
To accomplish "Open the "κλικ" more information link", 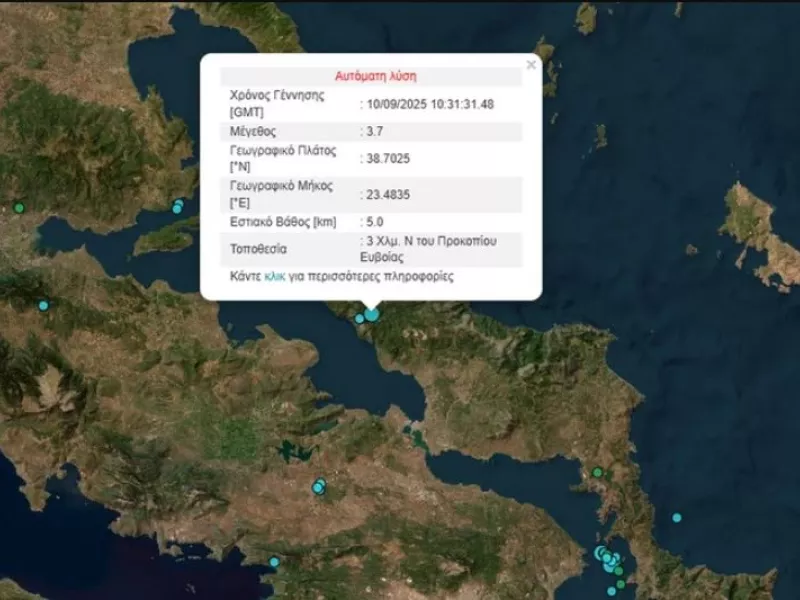I will pos(274,277).
